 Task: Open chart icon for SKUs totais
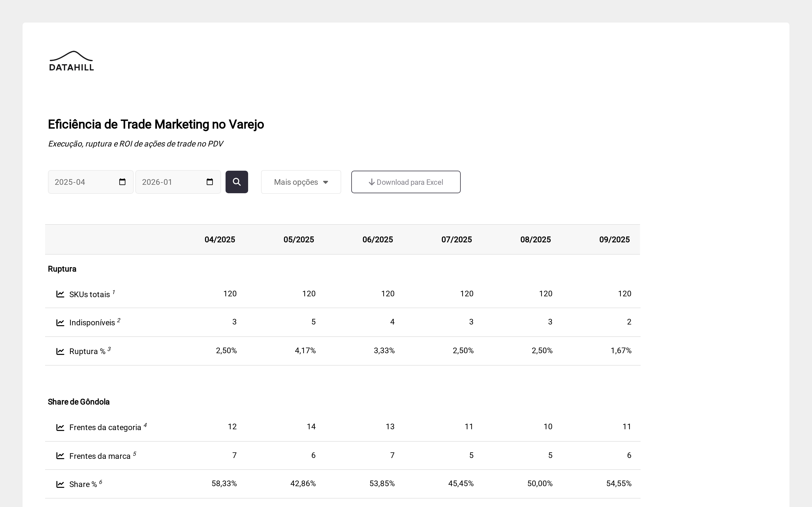[60, 294]
